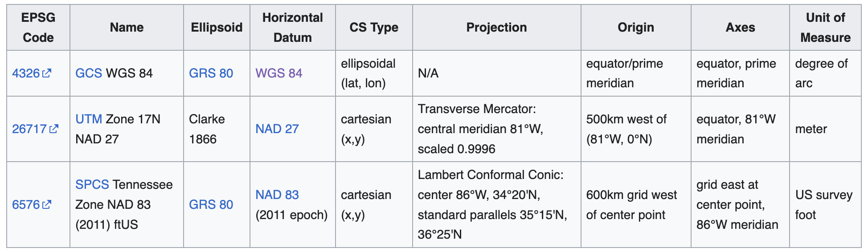This screenshot has width=868, height=252.
Task: Open the NAD 27 datum link
Action: pyautogui.click(x=277, y=129)
